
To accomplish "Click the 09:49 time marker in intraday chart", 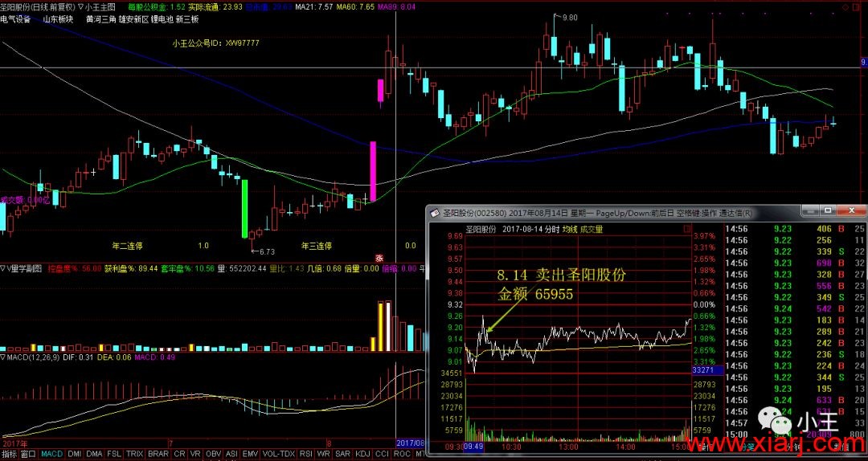I will [474, 446].
